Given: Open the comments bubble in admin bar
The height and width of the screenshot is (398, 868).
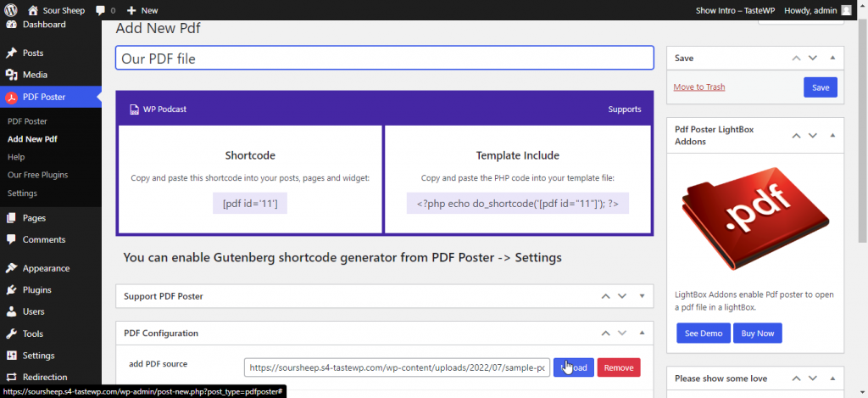Looking at the screenshot, I should 100,10.
